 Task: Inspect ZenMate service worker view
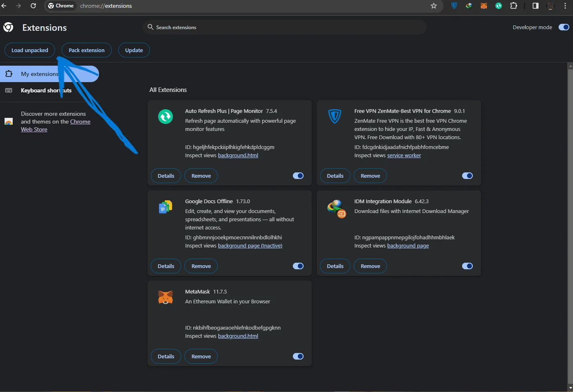coord(404,155)
